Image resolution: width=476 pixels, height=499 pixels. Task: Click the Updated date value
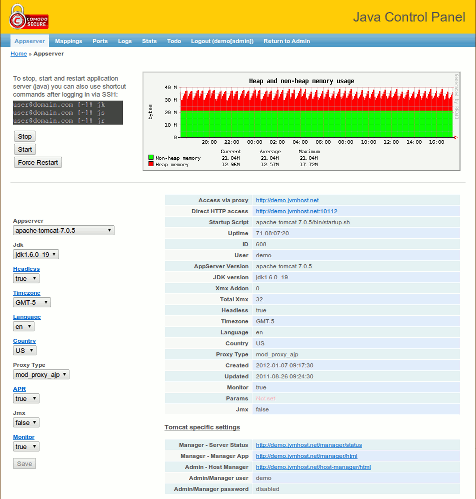pos(284,376)
